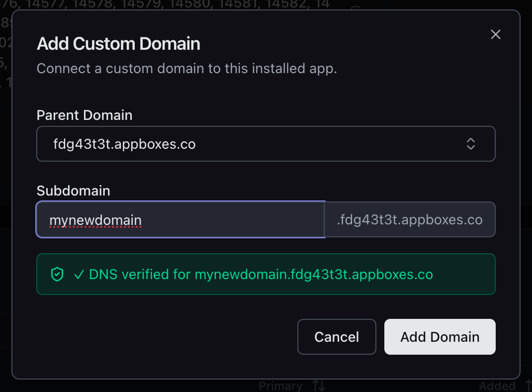
Task: Click the up-down chevron in Parent Domain
Action: [470, 144]
